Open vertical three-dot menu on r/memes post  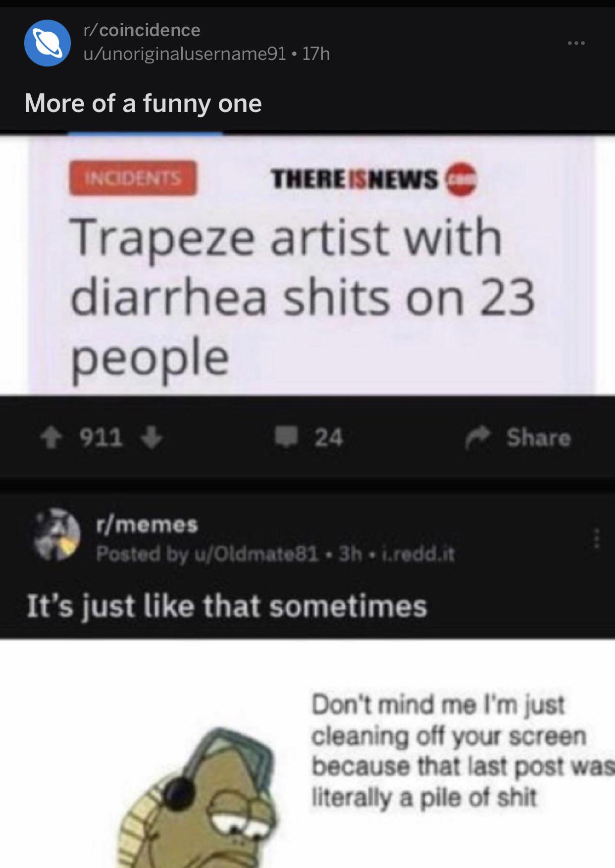[597, 538]
